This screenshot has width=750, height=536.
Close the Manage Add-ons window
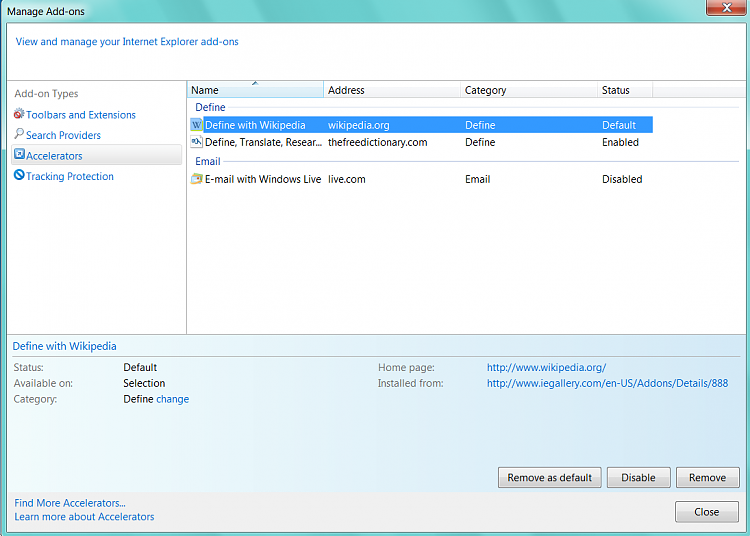(726, 7)
